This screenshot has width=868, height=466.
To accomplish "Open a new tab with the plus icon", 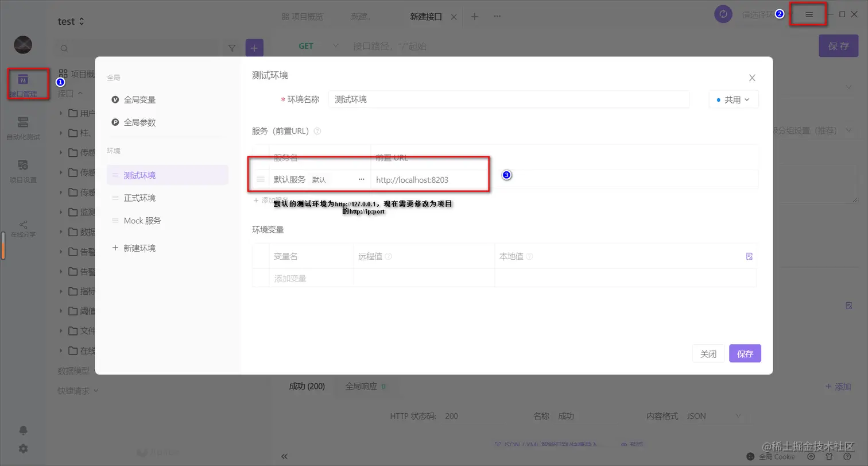I will pos(475,17).
